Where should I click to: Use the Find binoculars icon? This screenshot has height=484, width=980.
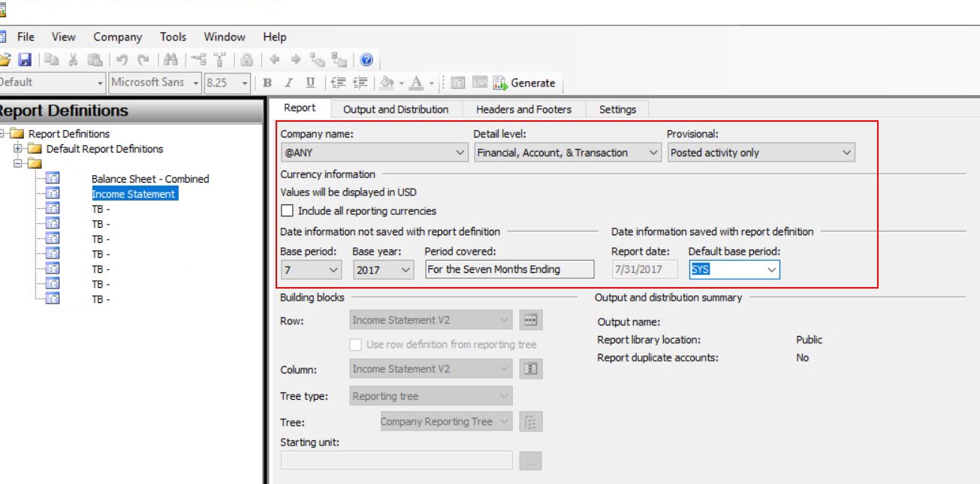click(x=171, y=59)
